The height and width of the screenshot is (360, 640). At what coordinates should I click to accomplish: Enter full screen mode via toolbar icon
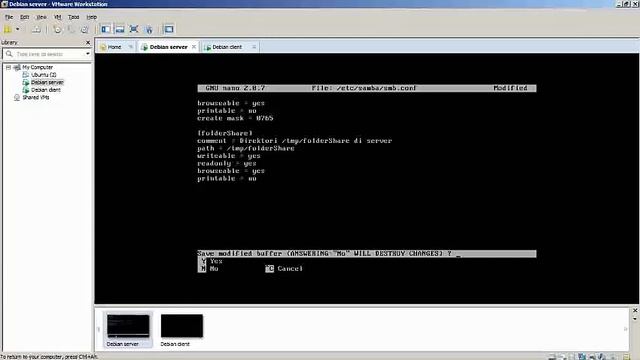pos(133,29)
